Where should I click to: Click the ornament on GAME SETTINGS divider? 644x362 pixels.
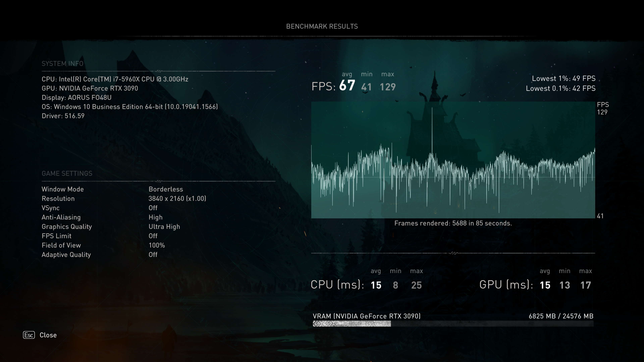coord(159,181)
